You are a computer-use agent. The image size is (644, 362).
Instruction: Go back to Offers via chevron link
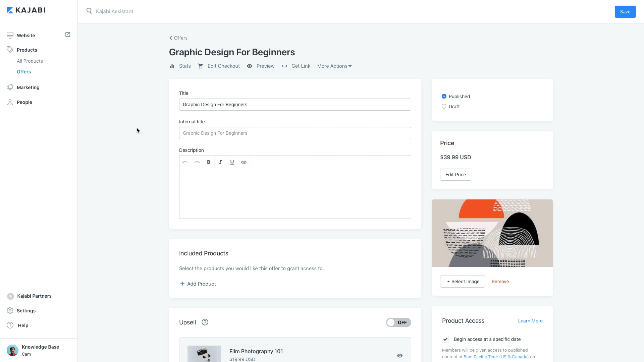coord(178,38)
